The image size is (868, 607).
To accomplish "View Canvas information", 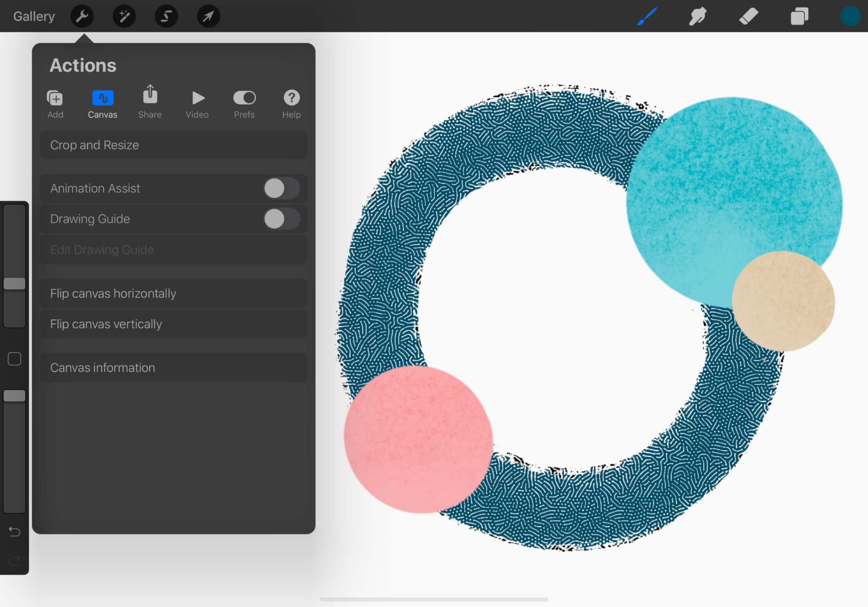I will (173, 368).
